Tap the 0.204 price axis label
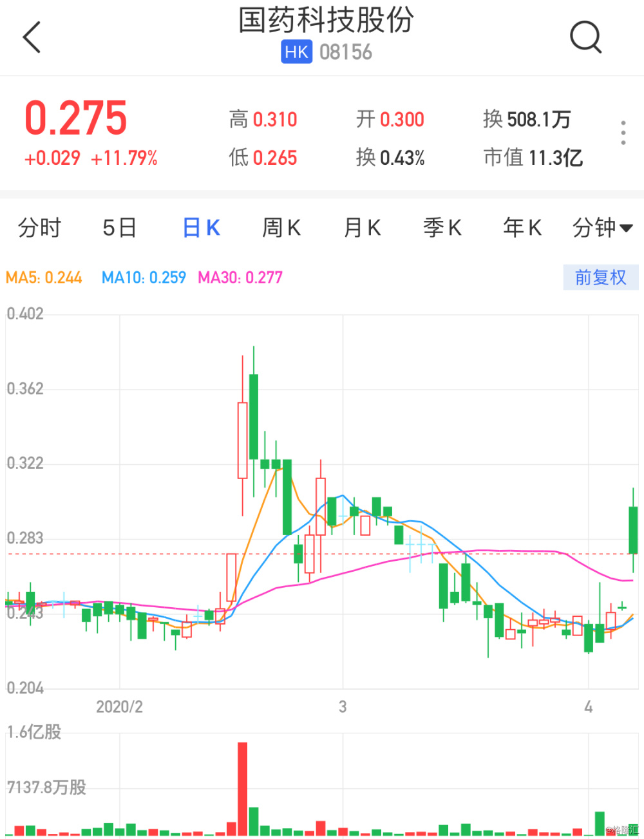The height and width of the screenshot is (839, 644). (x=25, y=688)
